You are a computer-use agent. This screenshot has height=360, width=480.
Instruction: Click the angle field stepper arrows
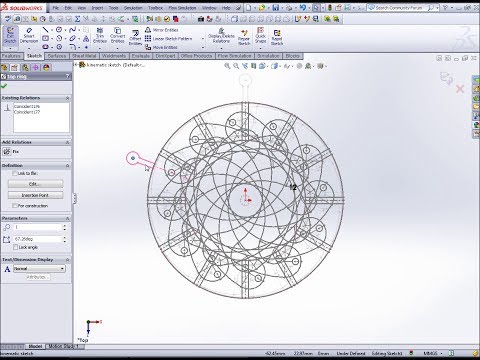click(64, 239)
